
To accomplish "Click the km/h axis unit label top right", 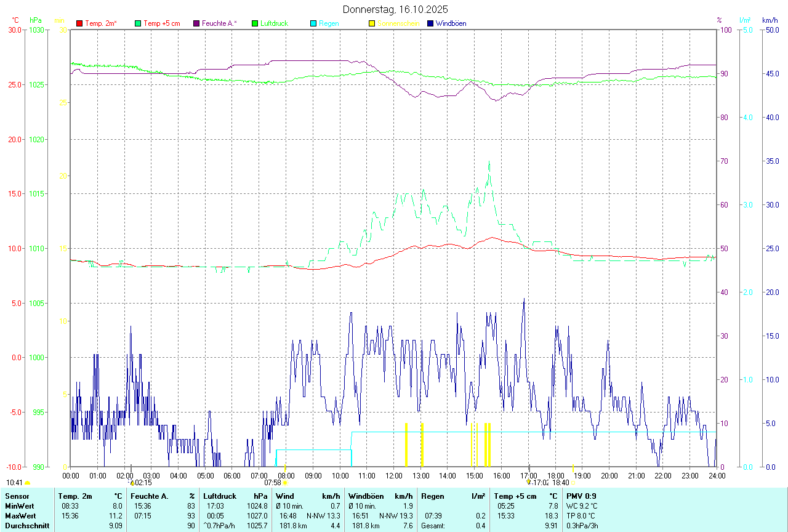I will [x=770, y=20].
